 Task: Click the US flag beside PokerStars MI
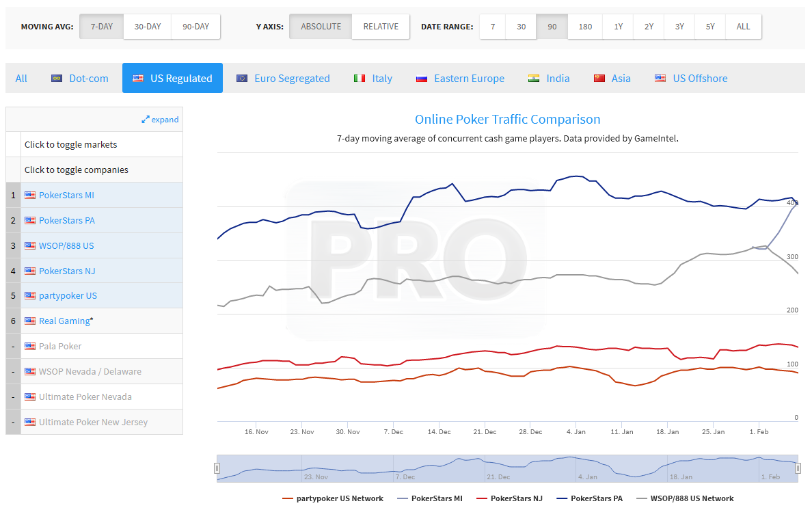tap(30, 196)
